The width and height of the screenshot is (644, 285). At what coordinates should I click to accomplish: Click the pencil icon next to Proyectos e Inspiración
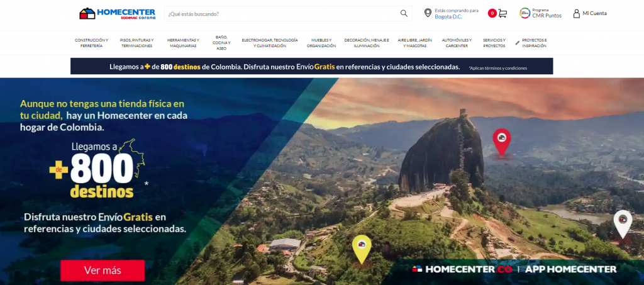[x=518, y=43]
